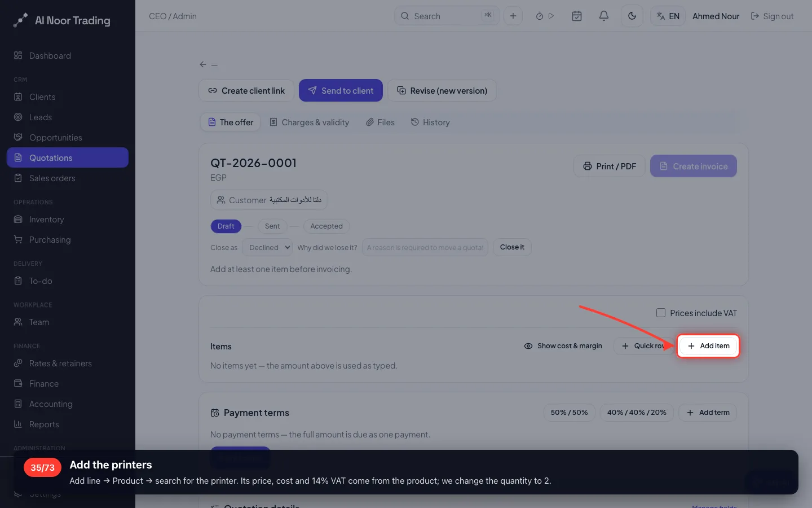Switch language with EN button

coord(668,16)
